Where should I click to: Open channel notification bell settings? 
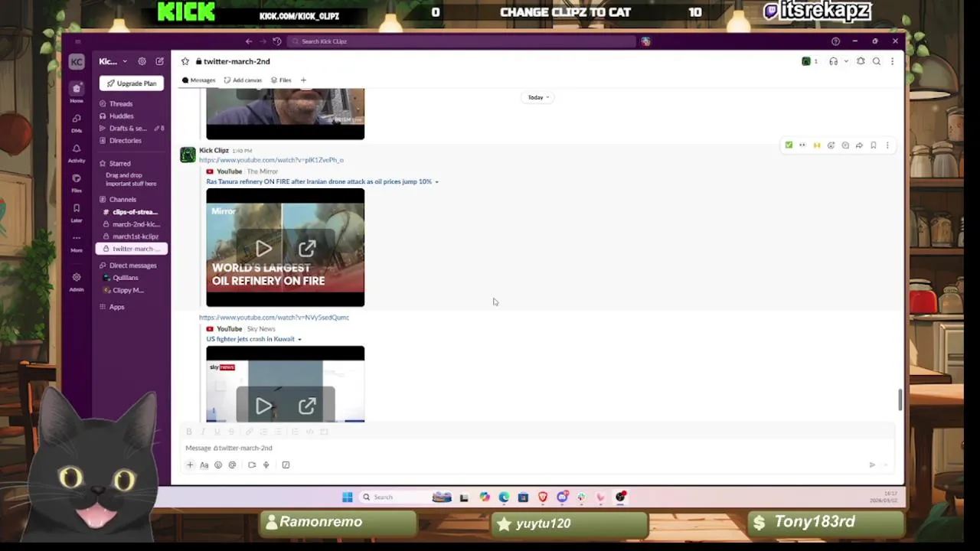(x=861, y=61)
